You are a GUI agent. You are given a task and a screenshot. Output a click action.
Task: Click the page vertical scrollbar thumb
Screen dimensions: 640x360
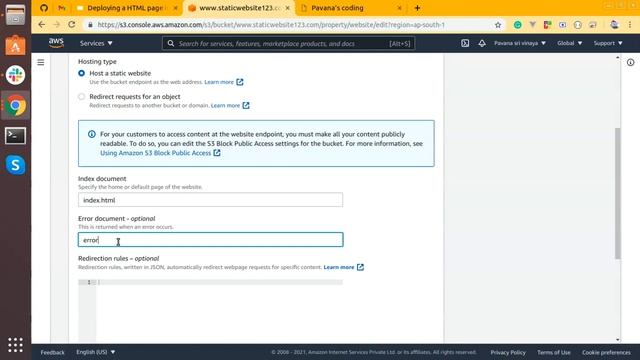click(618, 193)
